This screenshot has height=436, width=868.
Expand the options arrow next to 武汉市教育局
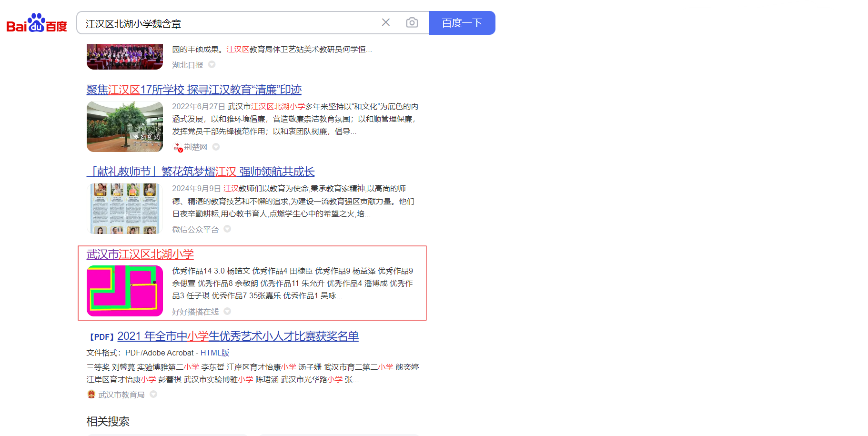click(153, 394)
